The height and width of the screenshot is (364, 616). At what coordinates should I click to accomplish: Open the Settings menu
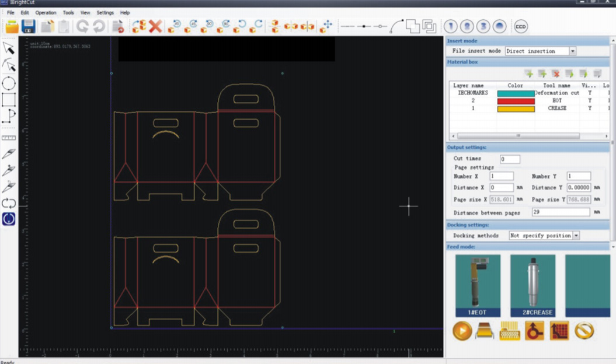105,12
